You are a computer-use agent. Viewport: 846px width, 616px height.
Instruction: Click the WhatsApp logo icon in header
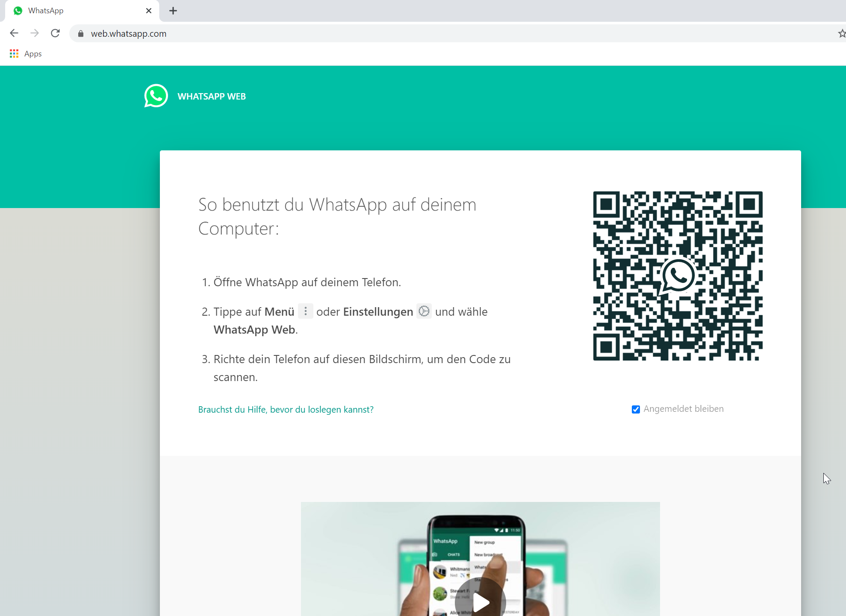(x=155, y=96)
